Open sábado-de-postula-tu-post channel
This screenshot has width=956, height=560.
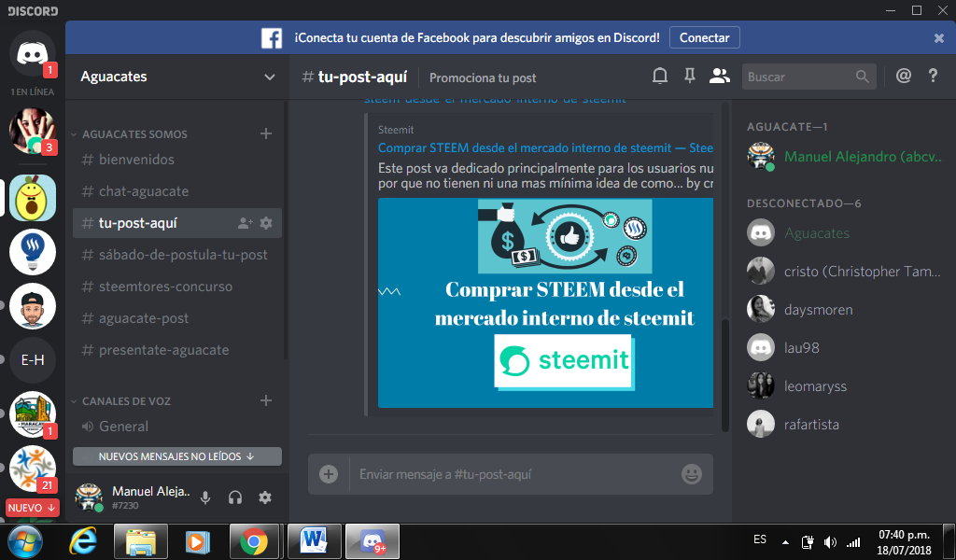176,255
